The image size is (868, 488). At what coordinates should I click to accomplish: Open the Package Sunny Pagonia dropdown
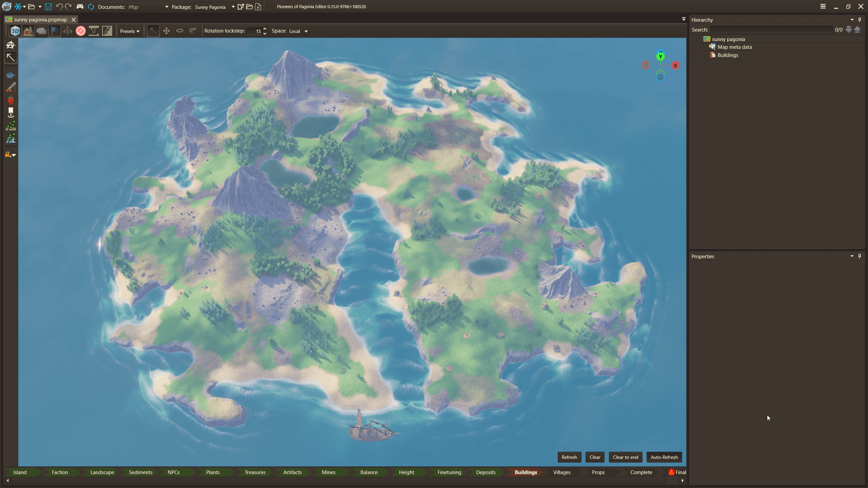[x=215, y=7]
